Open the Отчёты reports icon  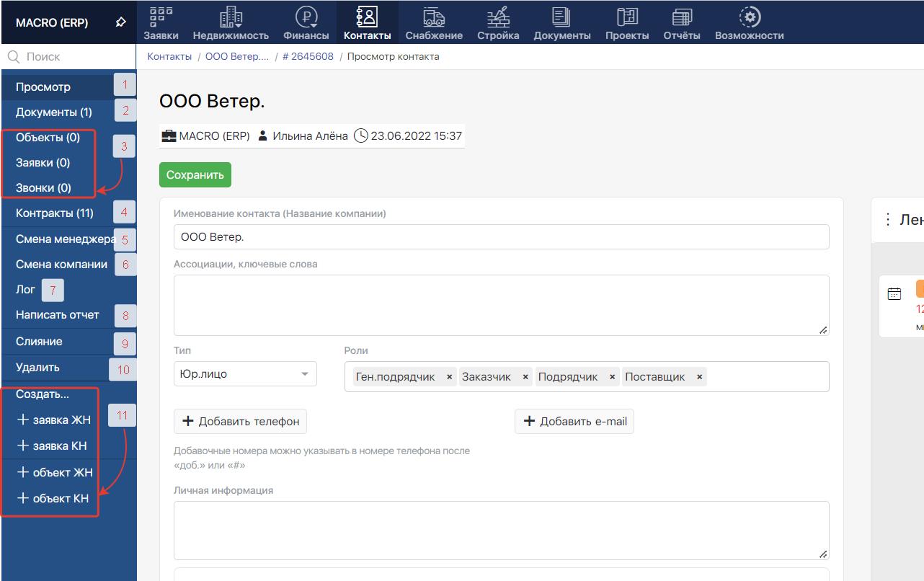pyautogui.click(x=681, y=17)
